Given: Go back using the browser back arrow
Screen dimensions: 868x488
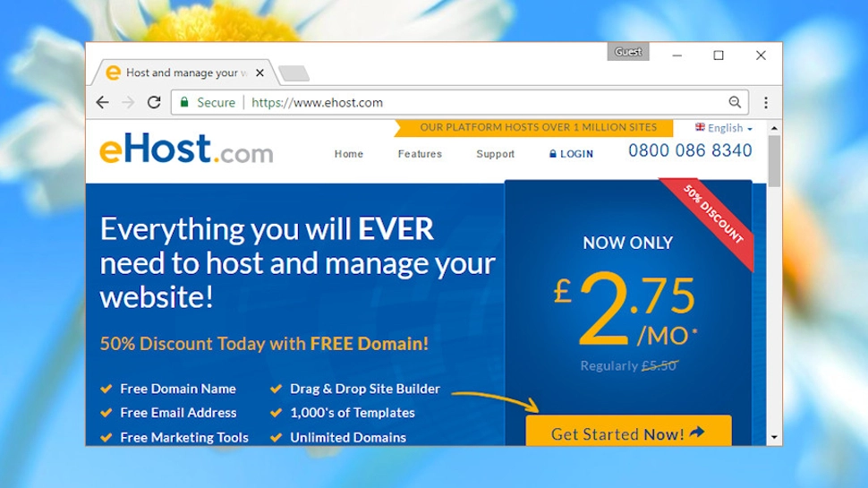Looking at the screenshot, I should click(102, 102).
